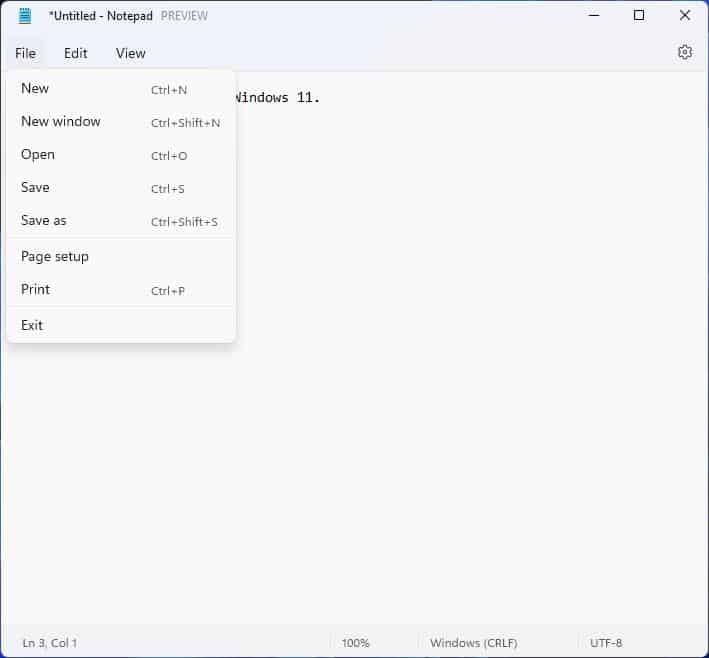Open the View menu
709x658 pixels.
tap(131, 53)
